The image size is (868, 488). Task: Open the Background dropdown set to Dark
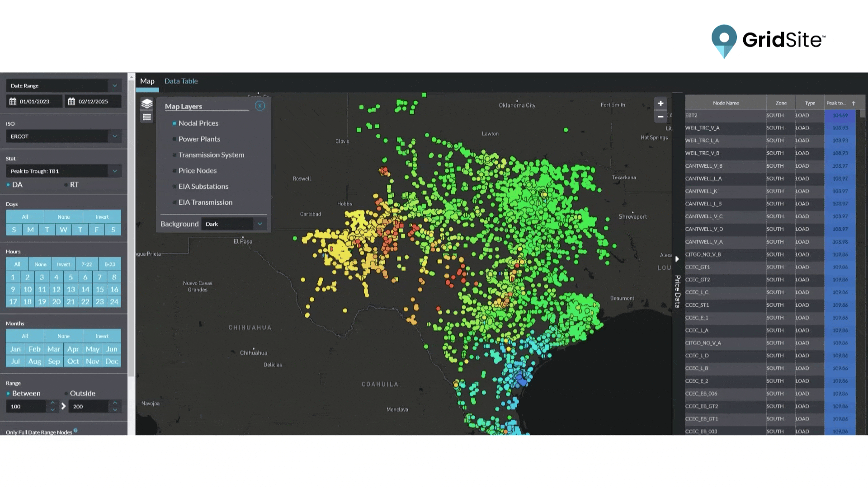(234, 224)
